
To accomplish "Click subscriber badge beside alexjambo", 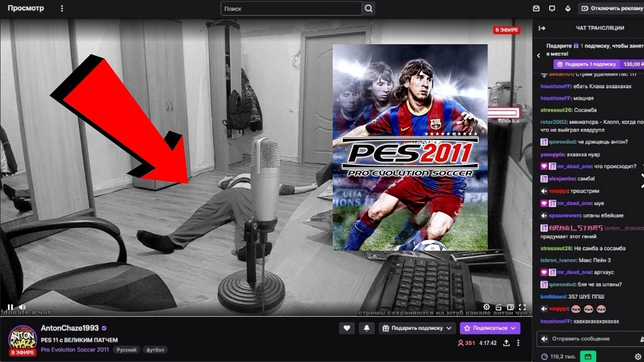I will tap(544, 178).
